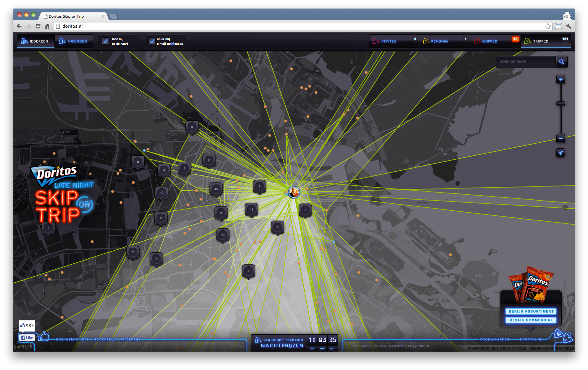The image size is (588, 370).
Task: Click the screen icon beside the star
Action: point(558,26)
